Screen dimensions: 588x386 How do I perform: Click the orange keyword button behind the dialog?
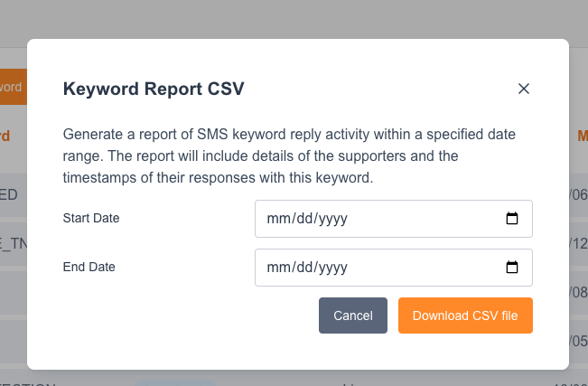13,88
